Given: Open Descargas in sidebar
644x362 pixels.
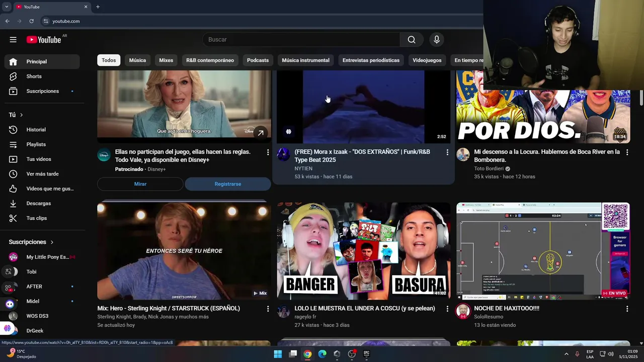Looking at the screenshot, I should pos(42,203).
